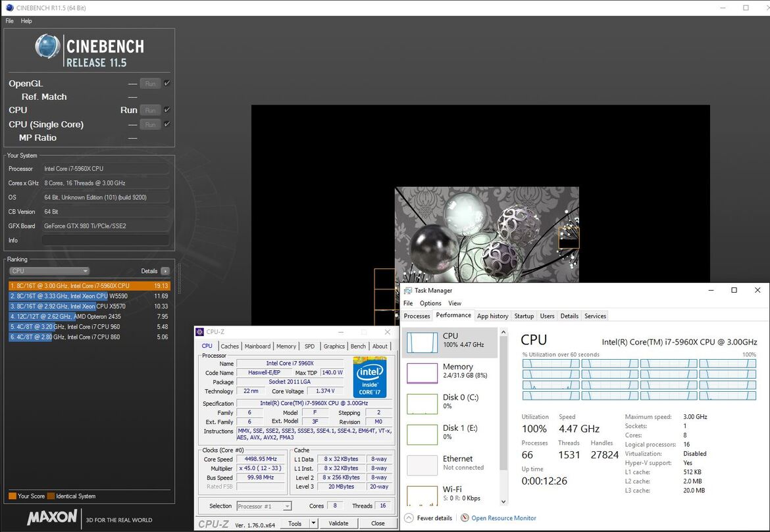
Task: Open Caches tab in CPU-Z
Action: pyautogui.click(x=229, y=346)
